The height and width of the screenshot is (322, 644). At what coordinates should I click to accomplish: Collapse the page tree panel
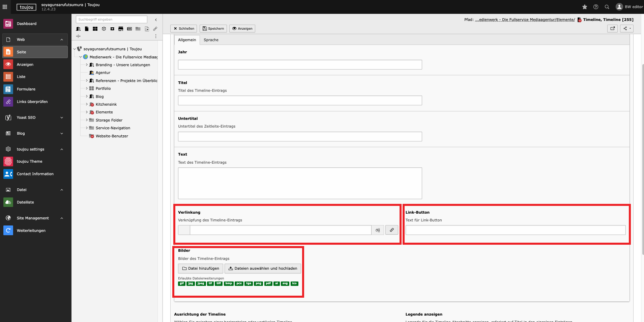156,20
